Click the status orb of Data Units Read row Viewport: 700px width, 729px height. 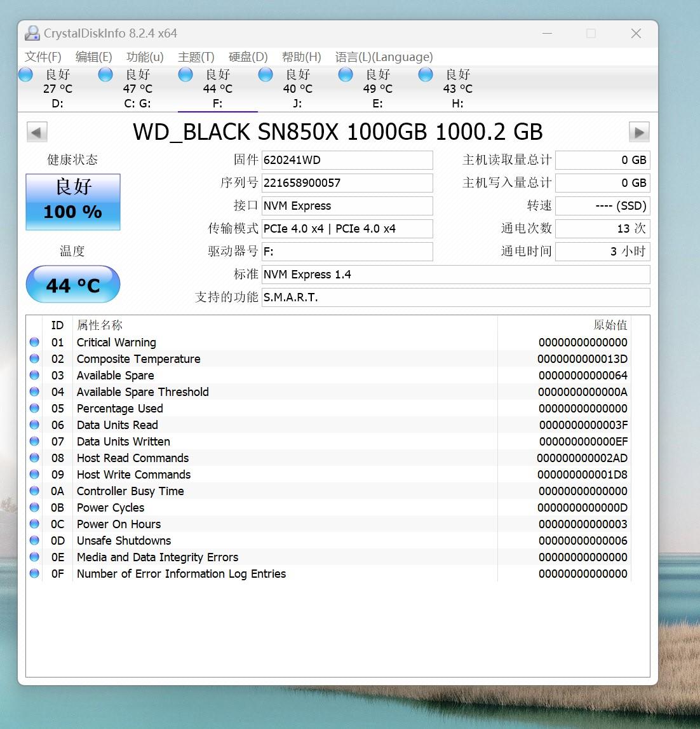34,425
